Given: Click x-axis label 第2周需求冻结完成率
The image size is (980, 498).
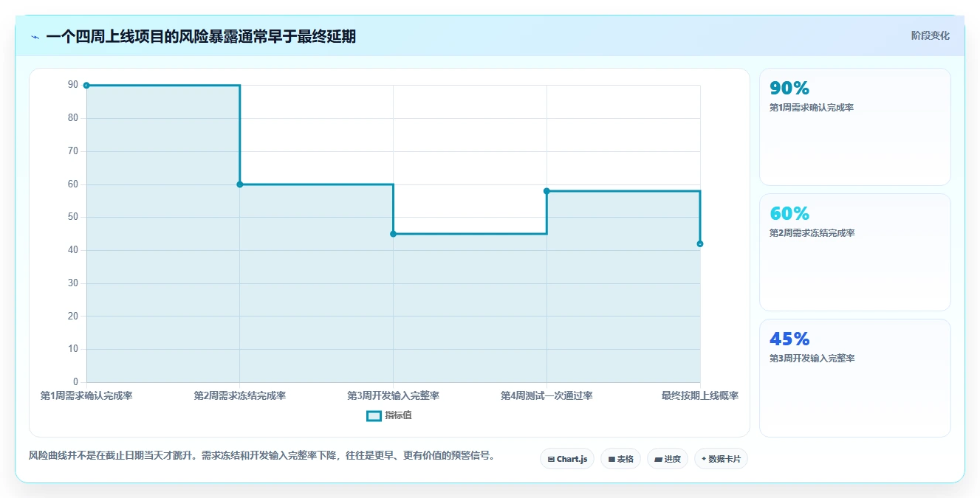Looking at the screenshot, I should coord(240,395).
